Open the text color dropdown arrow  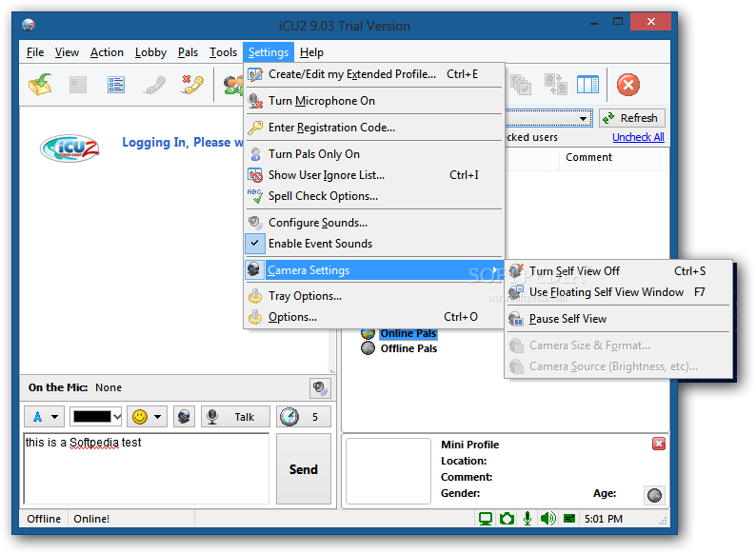coord(117,417)
